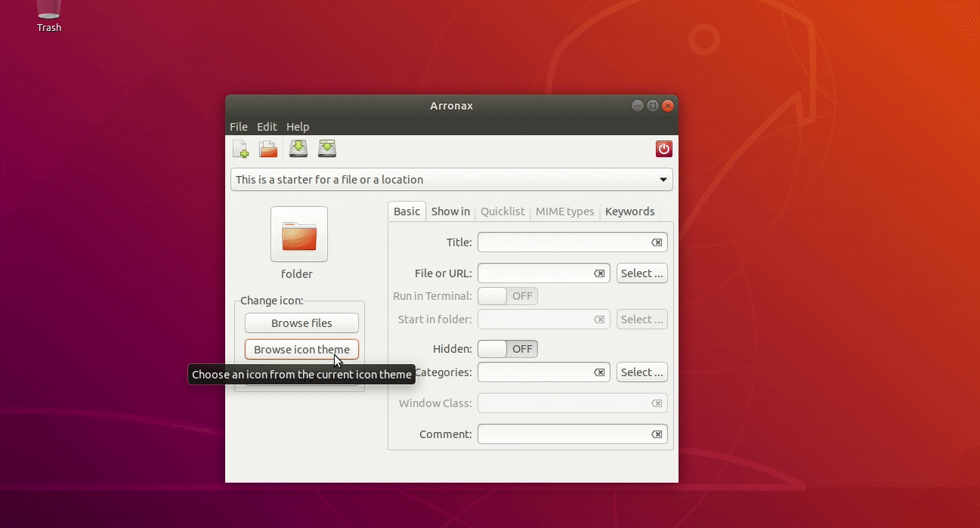This screenshot has height=528, width=980.
Task: Click the large folder icon preview button
Action: pos(299,234)
